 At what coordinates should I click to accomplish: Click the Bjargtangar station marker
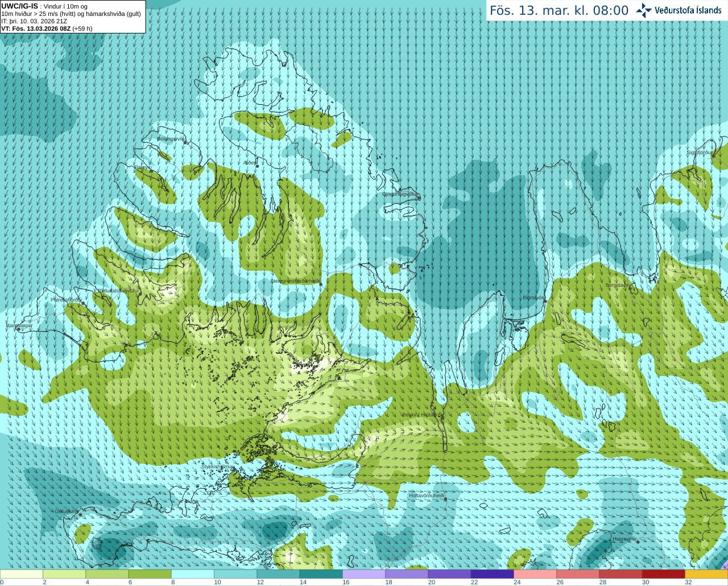coord(18,329)
